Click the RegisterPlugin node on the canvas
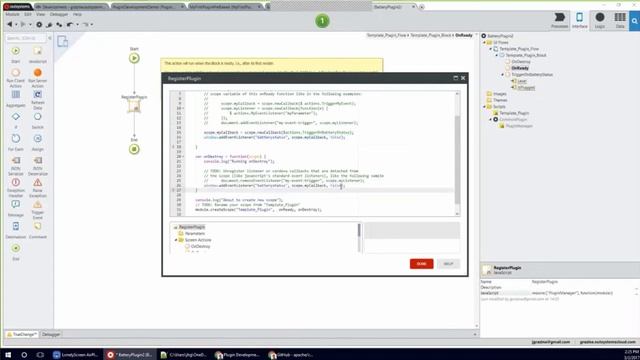The width and height of the screenshot is (640, 360). [134, 107]
